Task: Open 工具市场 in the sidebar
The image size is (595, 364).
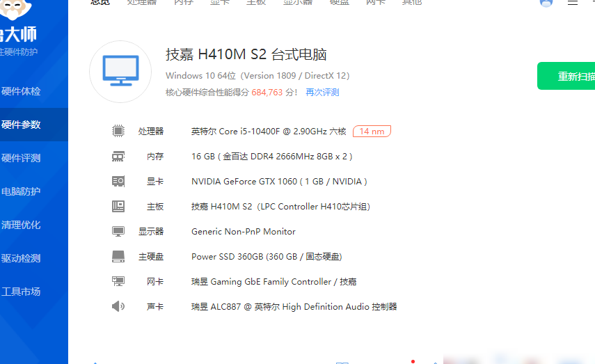Action: tap(21, 292)
